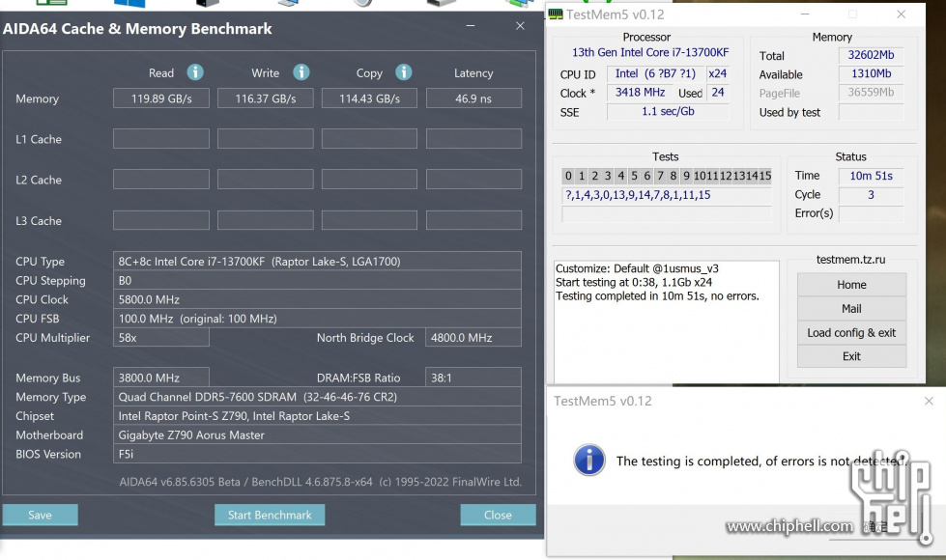Click the log line Customize: Default @1usmus_v3
The image size is (946, 560).
[637, 268]
